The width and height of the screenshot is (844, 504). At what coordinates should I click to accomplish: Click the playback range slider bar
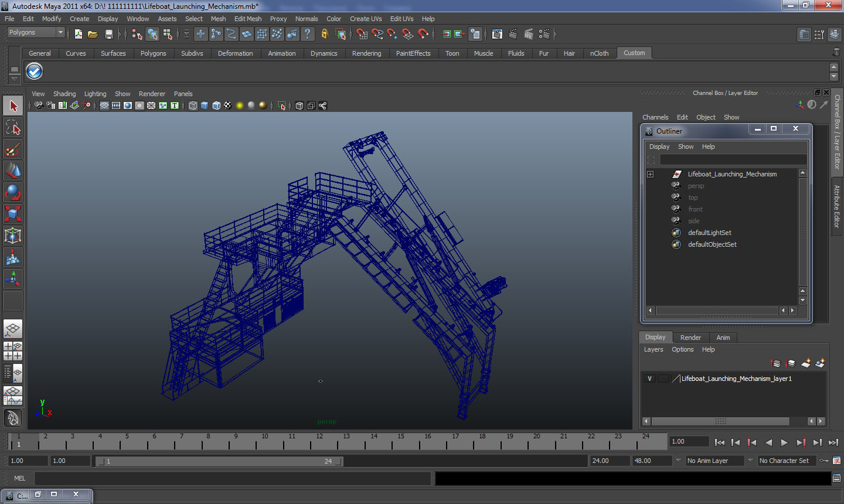[219, 461]
